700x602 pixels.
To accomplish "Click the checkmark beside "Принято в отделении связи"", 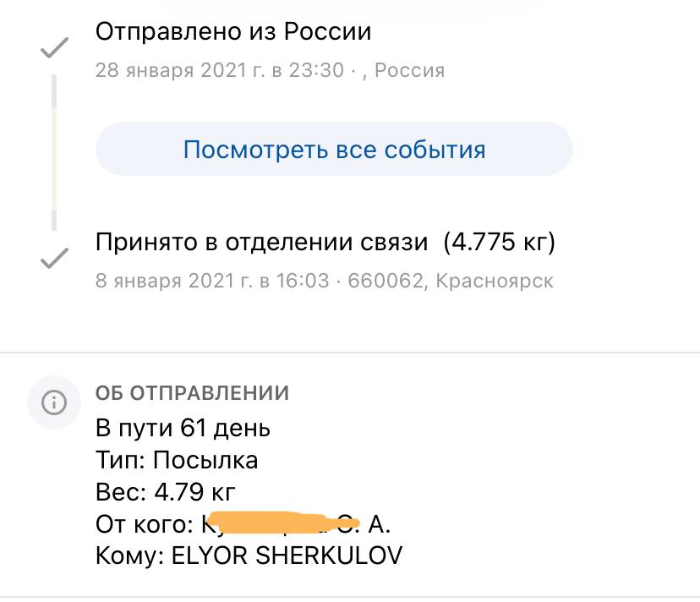I will (55, 259).
